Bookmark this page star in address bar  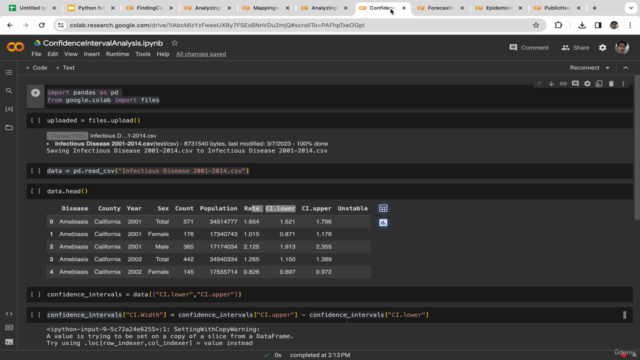536,25
